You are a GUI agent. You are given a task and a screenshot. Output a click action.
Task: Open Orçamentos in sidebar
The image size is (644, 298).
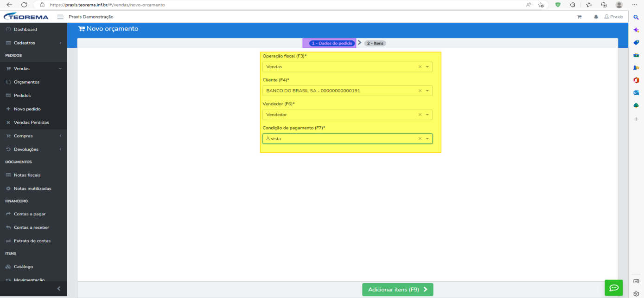click(33, 82)
